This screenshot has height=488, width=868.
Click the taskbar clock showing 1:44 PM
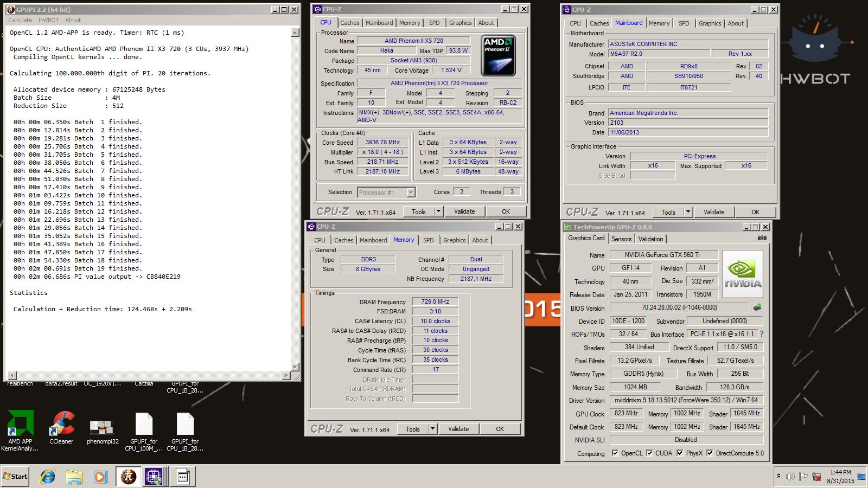point(840,476)
